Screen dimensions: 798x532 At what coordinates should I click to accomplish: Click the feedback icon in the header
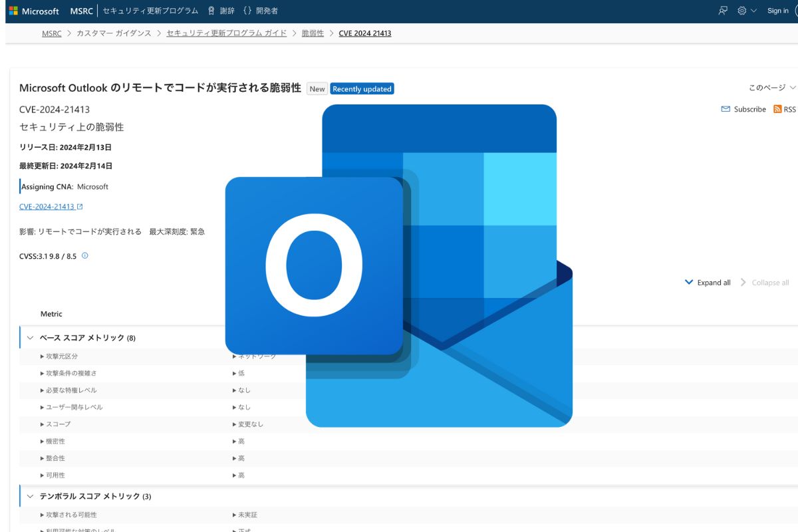[723, 11]
